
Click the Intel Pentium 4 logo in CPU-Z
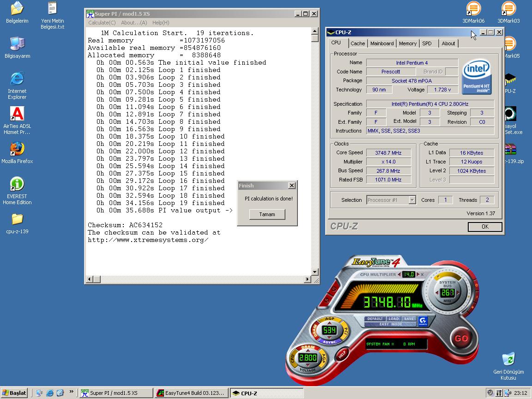(477, 77)
